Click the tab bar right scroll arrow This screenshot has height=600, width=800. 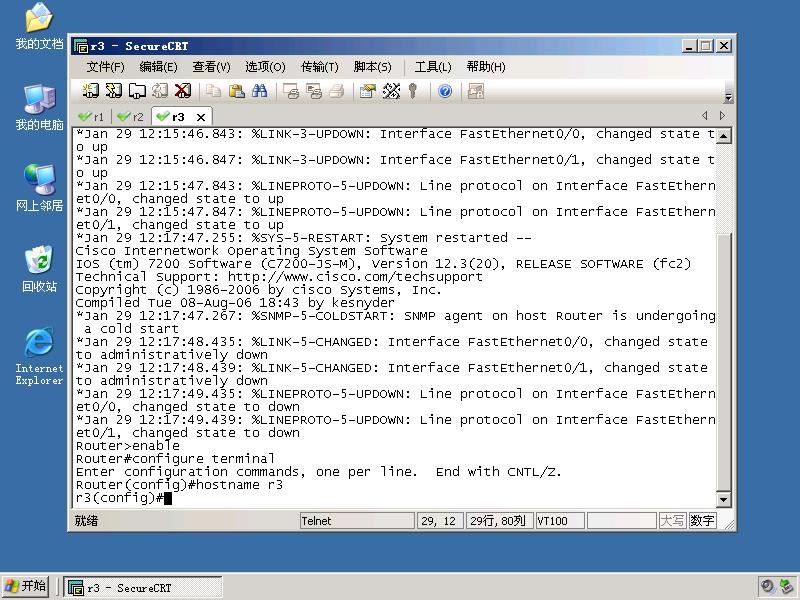pyautogui.click(x=722, y=116)
